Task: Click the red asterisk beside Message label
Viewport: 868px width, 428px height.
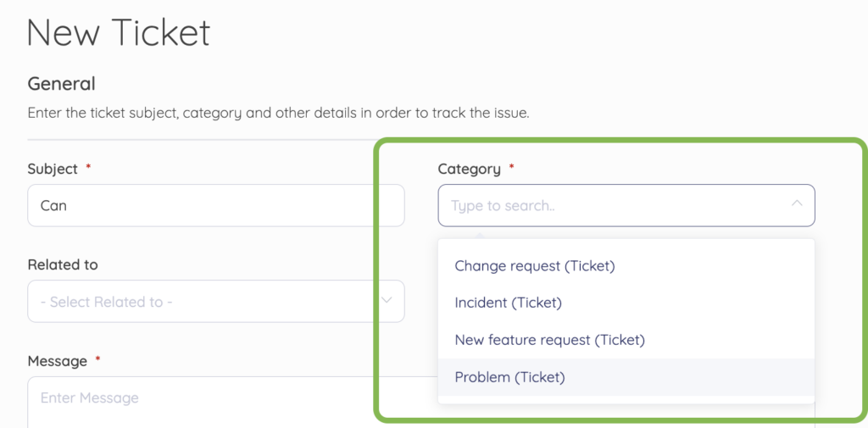Action: click(98, 359)
